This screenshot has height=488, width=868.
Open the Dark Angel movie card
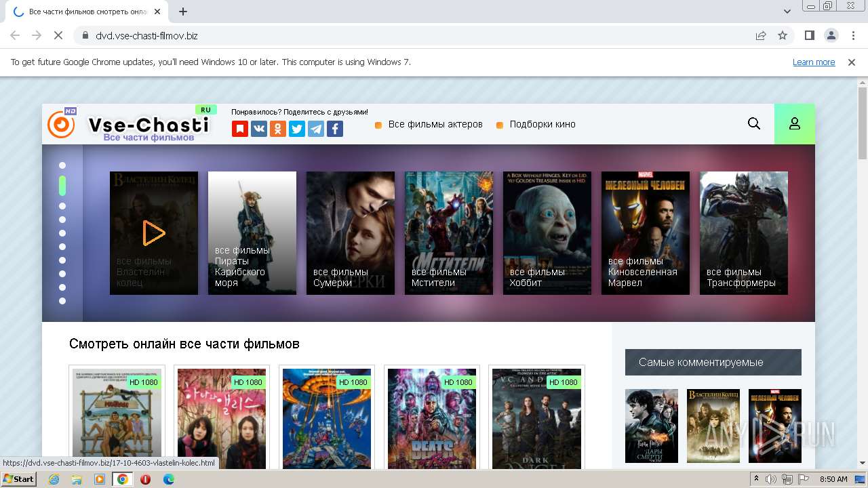point(537,418)
